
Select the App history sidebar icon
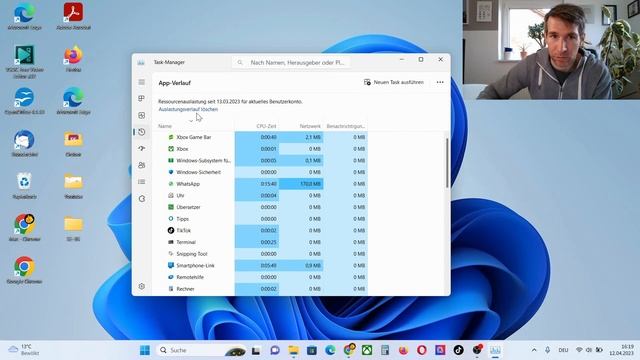click(x=142, y=132)
